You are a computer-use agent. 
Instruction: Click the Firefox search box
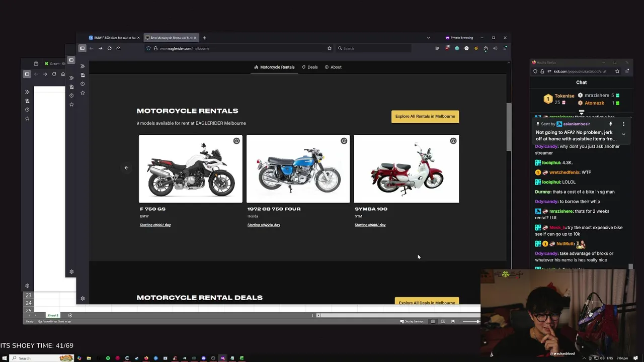pos(373,48)
